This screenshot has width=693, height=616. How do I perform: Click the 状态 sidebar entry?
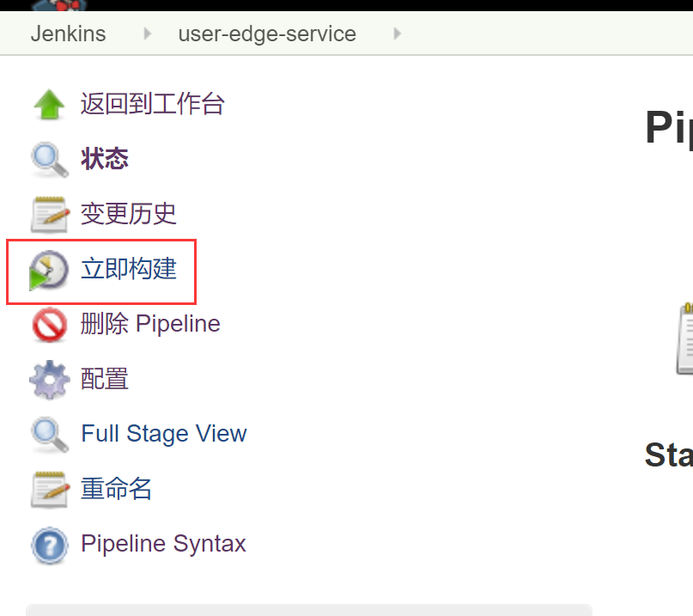pos(105,159)
